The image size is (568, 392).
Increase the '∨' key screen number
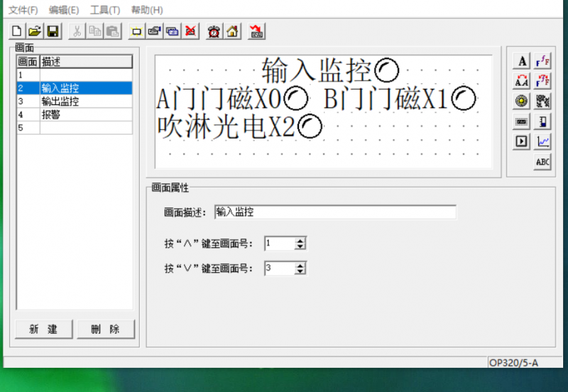click(300, 266)
